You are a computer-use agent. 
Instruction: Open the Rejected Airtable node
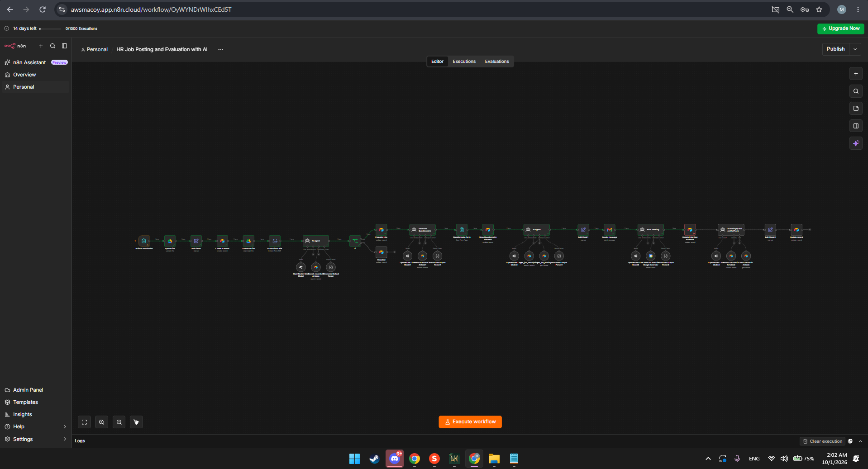click(382, 252)
